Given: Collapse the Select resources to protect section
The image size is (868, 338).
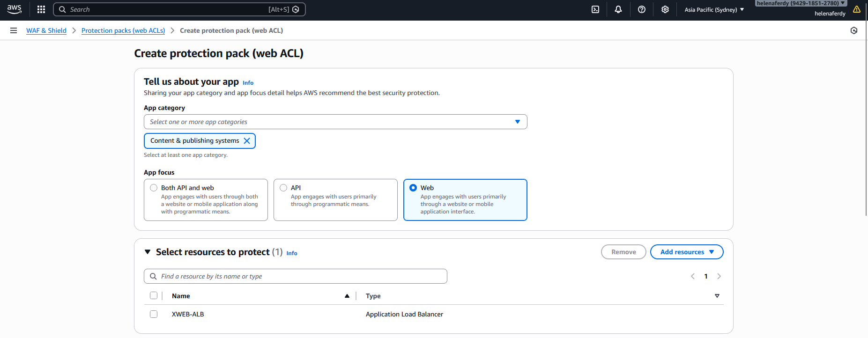Looking at the screenshot, I should tap(148, 252).
